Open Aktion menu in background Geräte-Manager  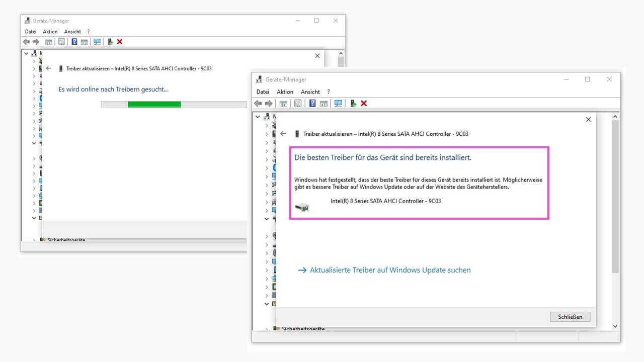[50, 32]
